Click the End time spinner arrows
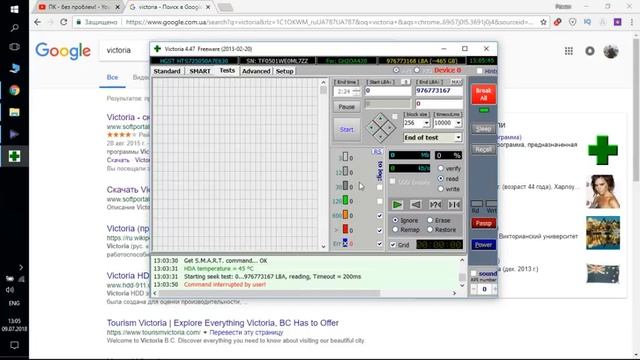 (356, 91)
